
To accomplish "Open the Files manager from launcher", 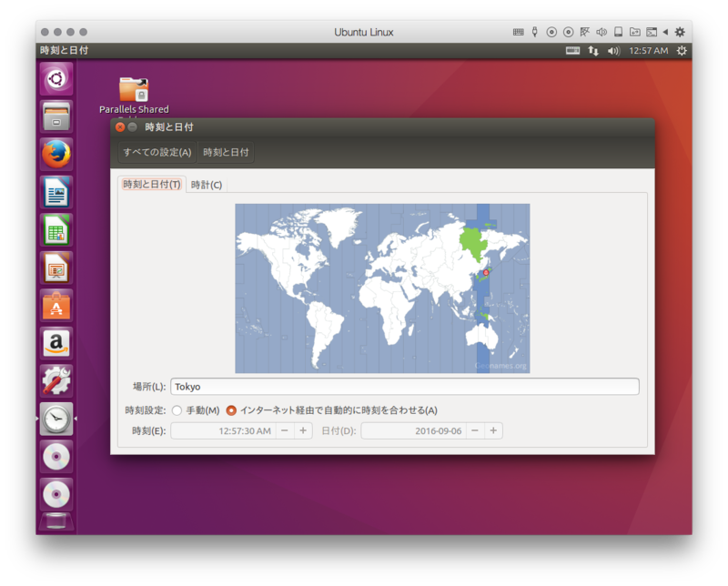I will click(x=56, y=116).
